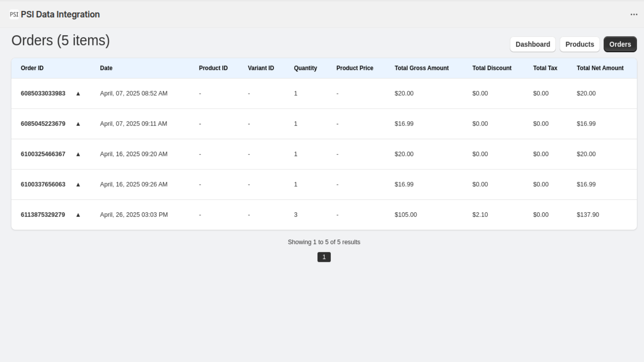
Task: Click the $105.00 gross amount cell
Action: pos(406,215)
